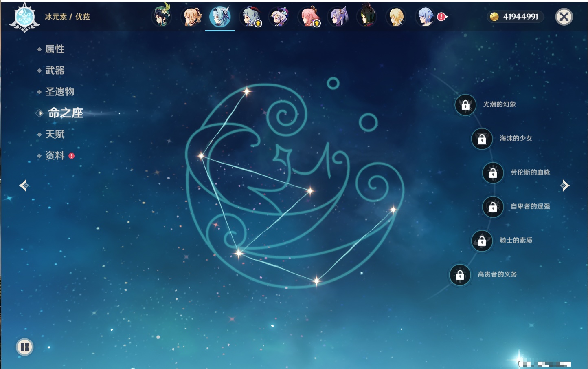The height and width of the screenshot is (369, 588).
Task: Open the 圣遗物 artifacts tab
Action: point(59,92)
